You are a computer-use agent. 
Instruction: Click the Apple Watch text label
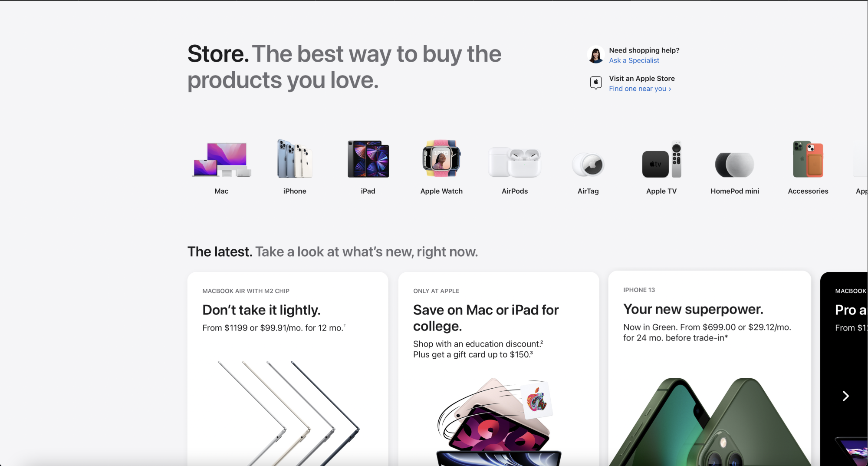click(441, 191)
